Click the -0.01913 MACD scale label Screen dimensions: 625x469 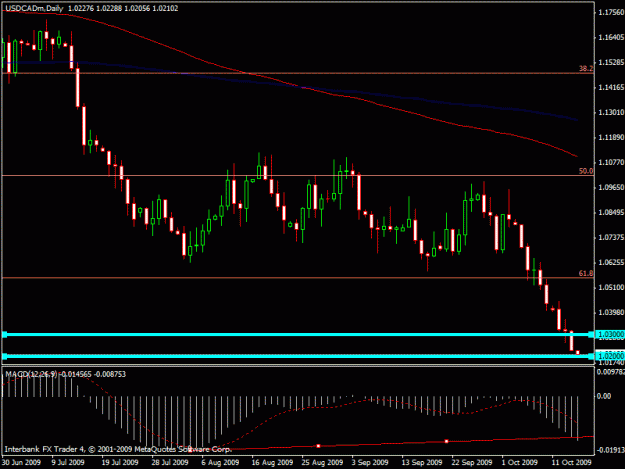[610, 450]
